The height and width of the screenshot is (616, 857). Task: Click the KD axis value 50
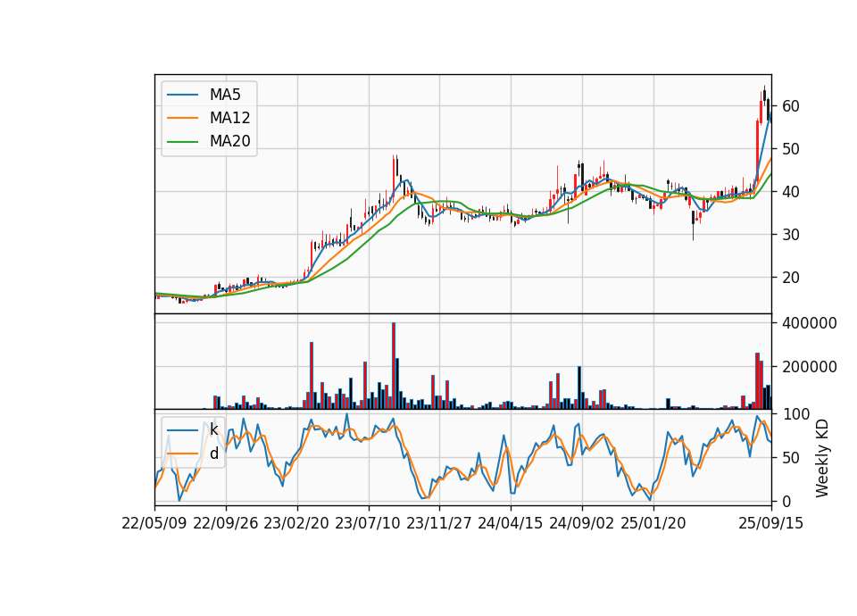click(x=790, y=457)
